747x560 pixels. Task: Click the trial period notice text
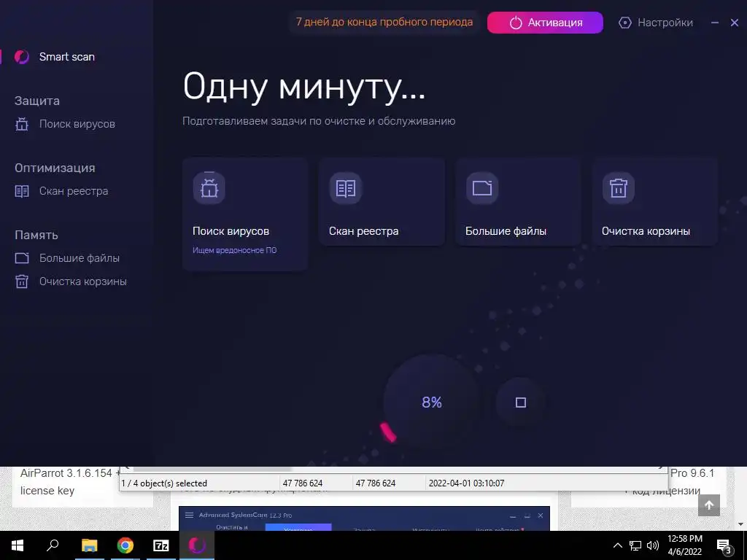pos(384,22)
